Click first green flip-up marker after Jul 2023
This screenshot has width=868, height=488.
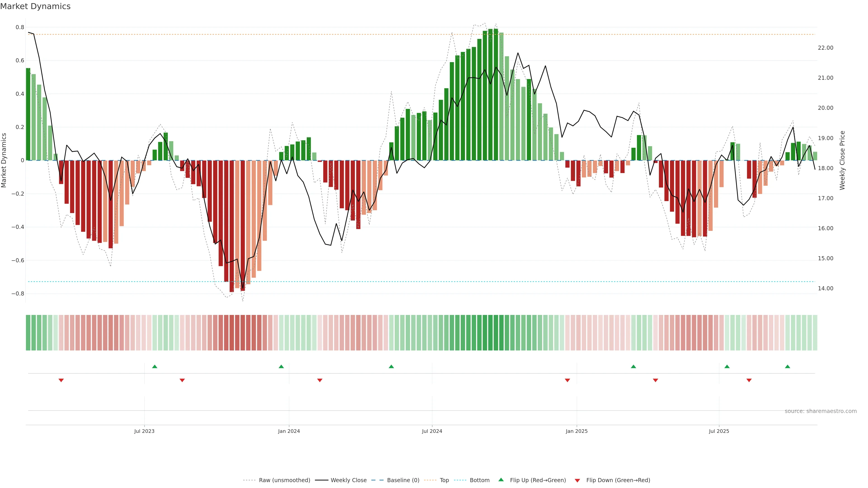[155, 366]
